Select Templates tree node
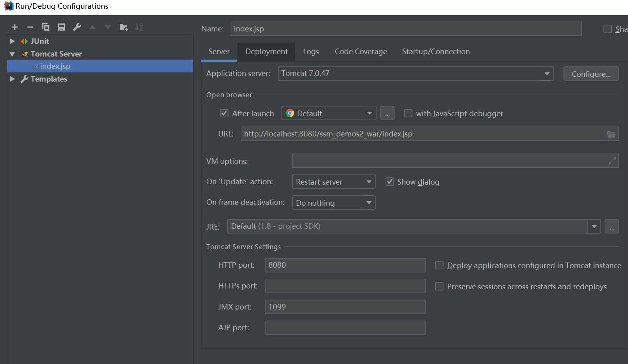Image resolution: width=628 pixels, height=364 pixels. (49, 79)
